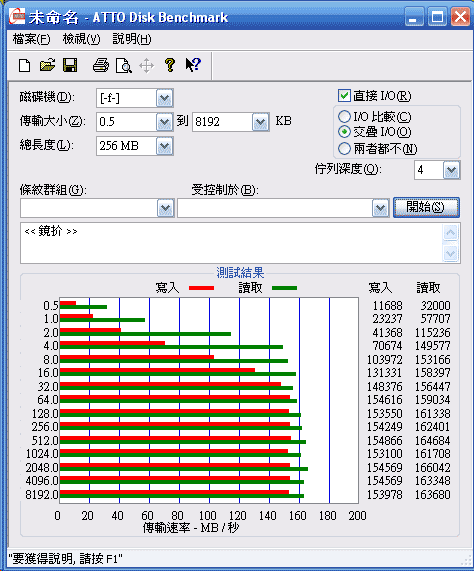Expand the 條紋群組 dropdown
This screenshot has height=571, width=474.
click(x=165, y=208)
